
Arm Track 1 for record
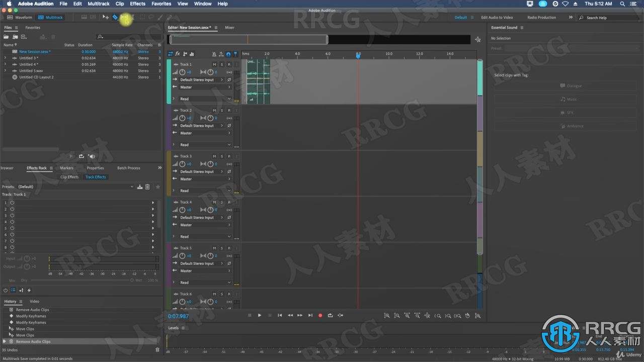click(229, 64)
